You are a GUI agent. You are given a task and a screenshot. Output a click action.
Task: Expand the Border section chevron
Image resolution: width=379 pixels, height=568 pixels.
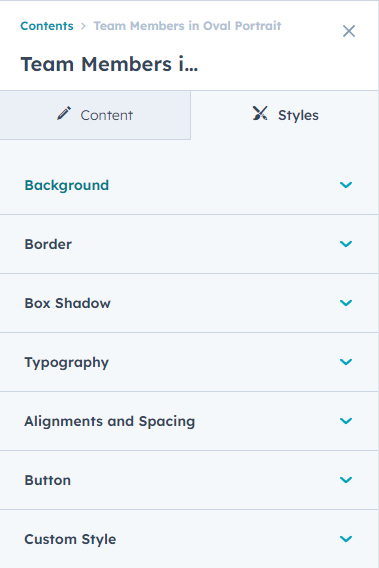click(346, 244)
